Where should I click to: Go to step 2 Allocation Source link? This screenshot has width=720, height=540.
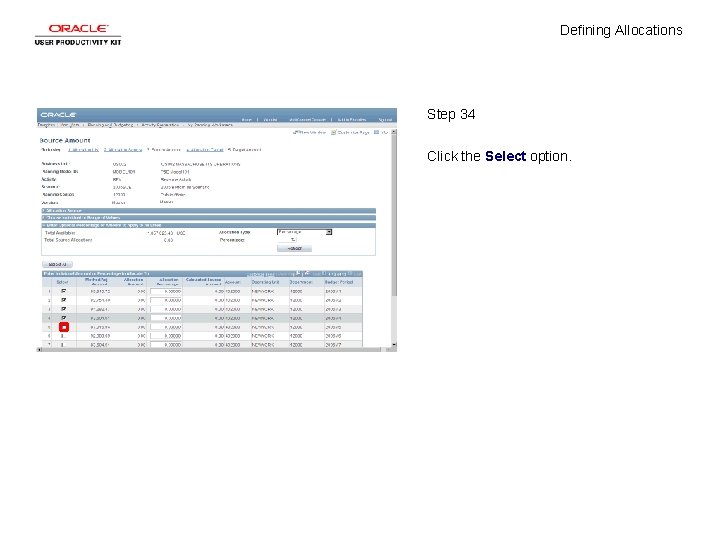[123, 150]
